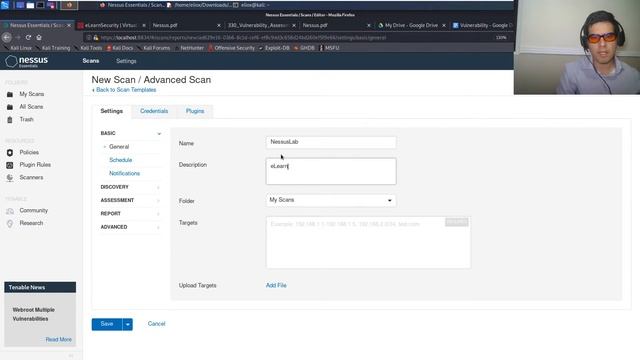This screenshot has width=640, height=360.
Task: Click the Trash bin icon
Action: 10,120
